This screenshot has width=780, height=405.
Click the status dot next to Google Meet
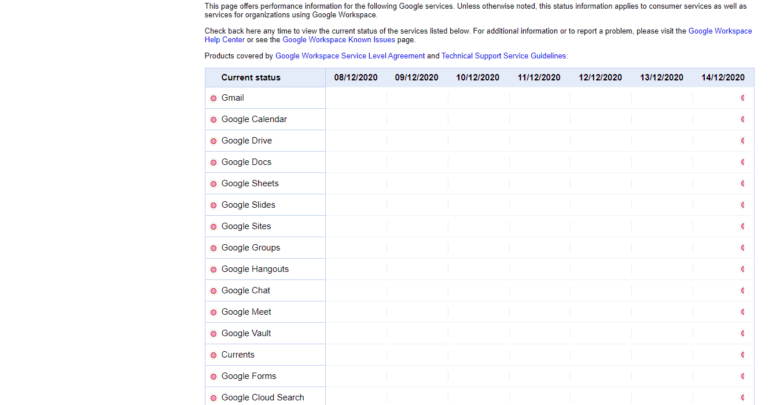[213, 312]
